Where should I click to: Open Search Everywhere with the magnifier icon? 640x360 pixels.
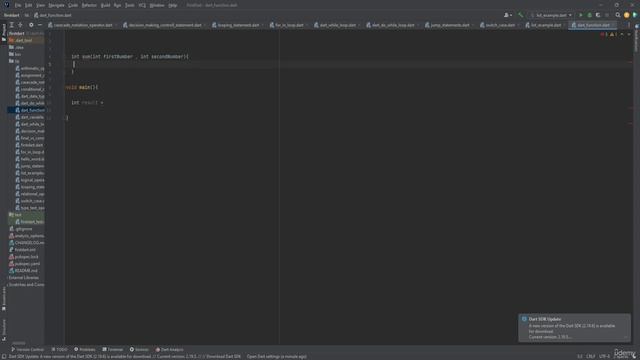pos(618,15)
